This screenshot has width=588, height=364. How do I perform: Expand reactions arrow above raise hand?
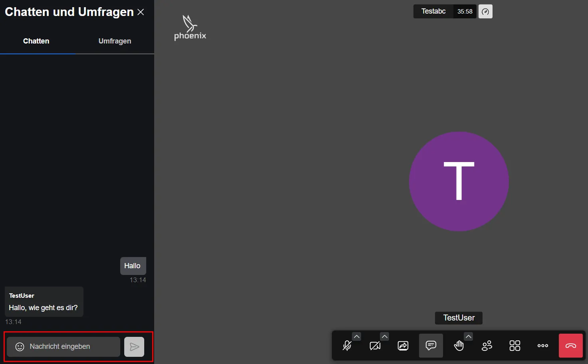[x=469, y=336]
